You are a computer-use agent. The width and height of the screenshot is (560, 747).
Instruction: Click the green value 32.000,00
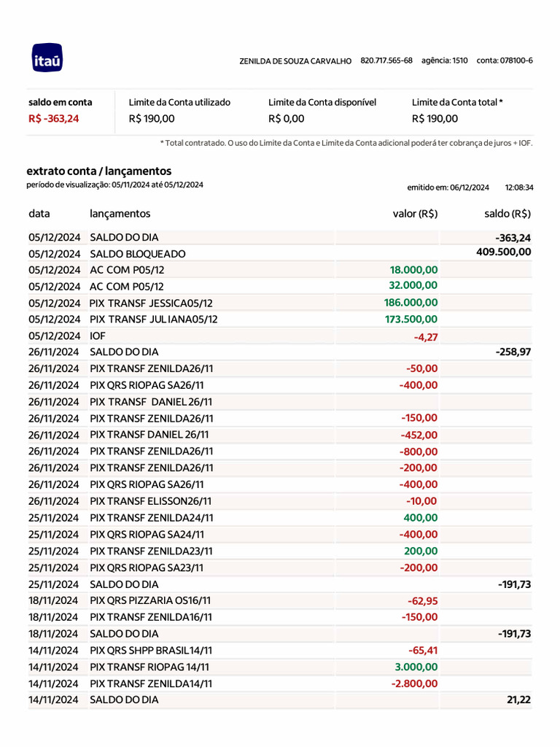point(413,285)
